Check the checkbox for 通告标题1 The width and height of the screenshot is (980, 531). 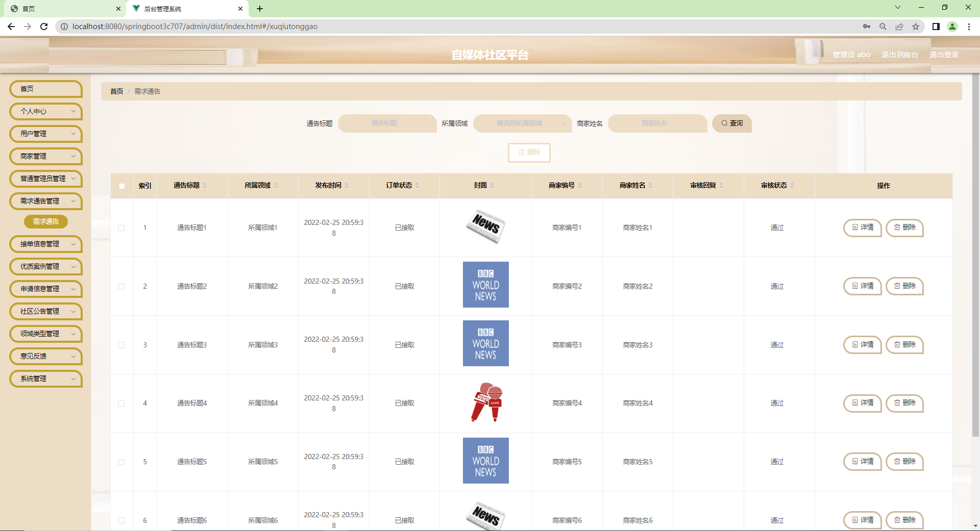click(x=121, y=228)
